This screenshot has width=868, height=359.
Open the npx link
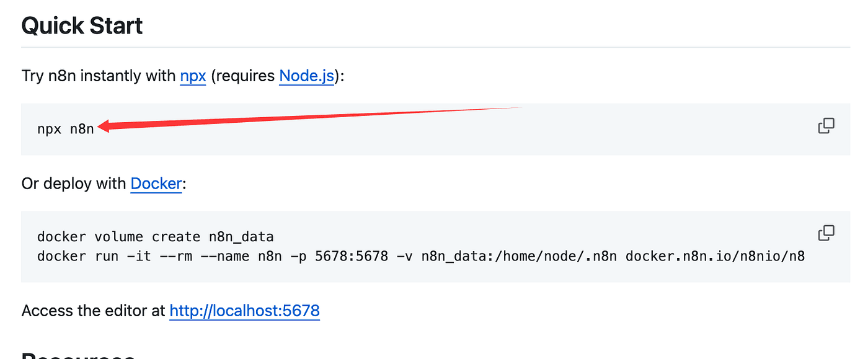[193, 76]
